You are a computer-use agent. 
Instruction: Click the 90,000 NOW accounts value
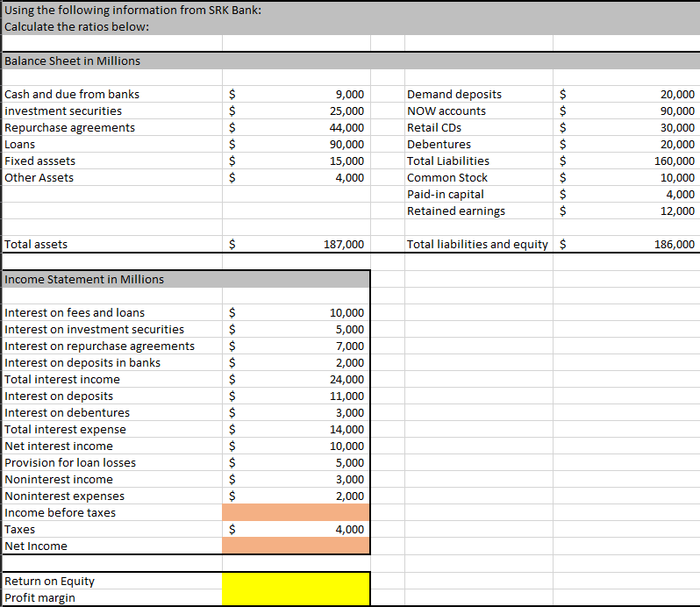(x=626, y=111)
